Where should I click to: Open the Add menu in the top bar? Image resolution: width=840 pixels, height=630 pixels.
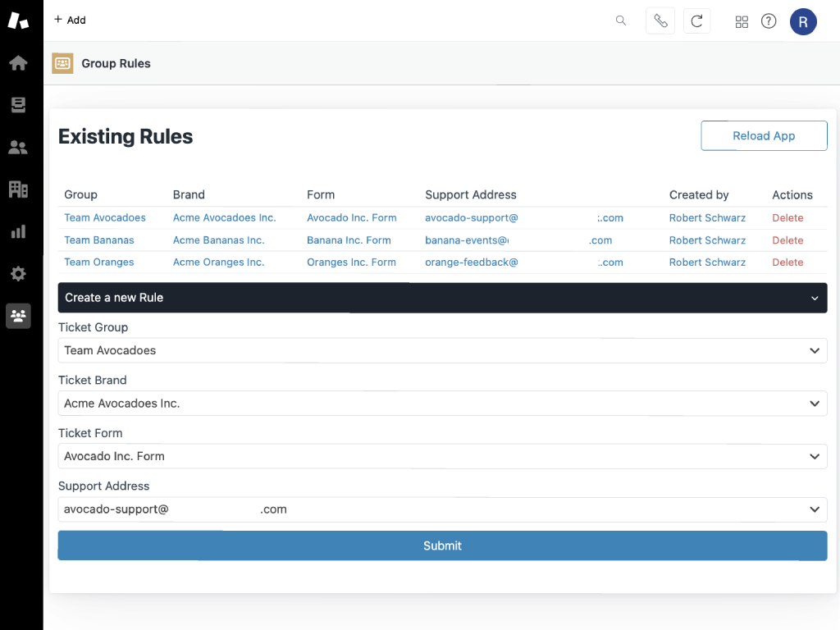tap(70, 20)
